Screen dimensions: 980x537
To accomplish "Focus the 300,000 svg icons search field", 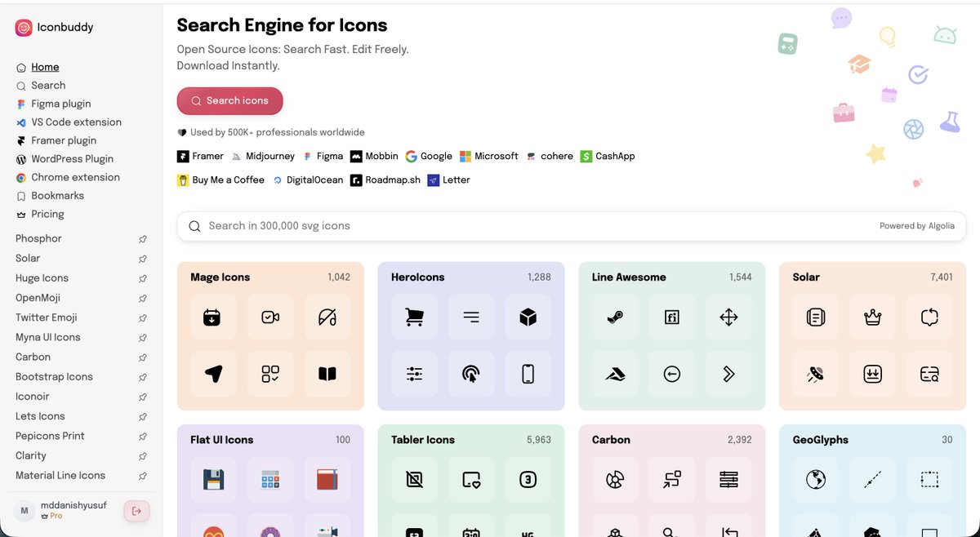I will click(571, 226).
